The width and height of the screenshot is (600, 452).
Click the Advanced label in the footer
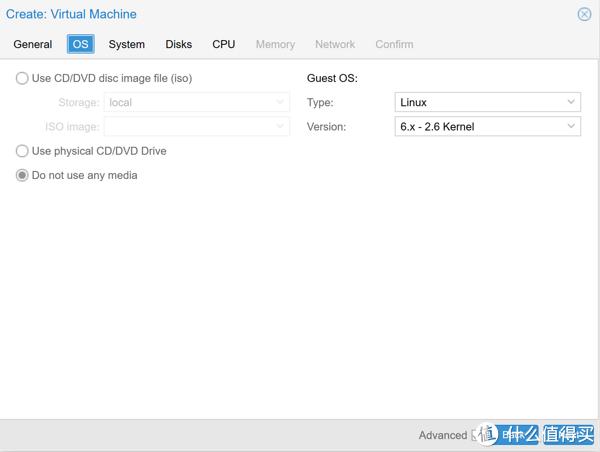(443, 435)
